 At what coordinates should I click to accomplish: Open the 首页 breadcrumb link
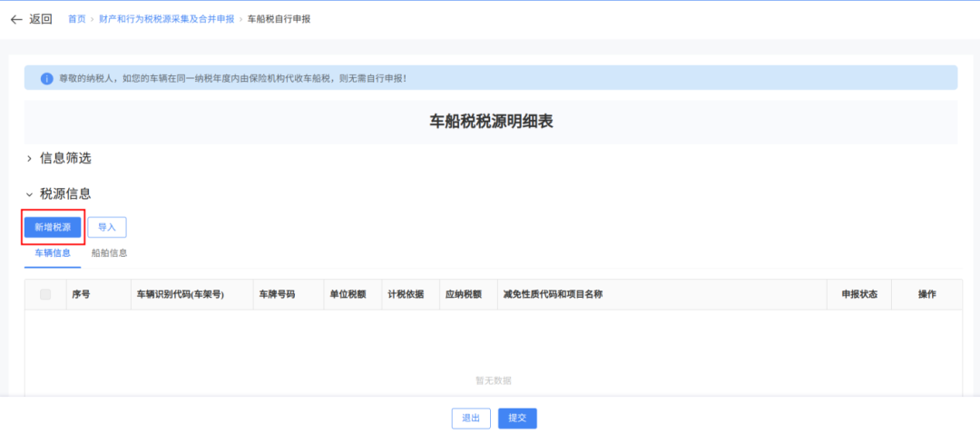(x=77, y=19)
